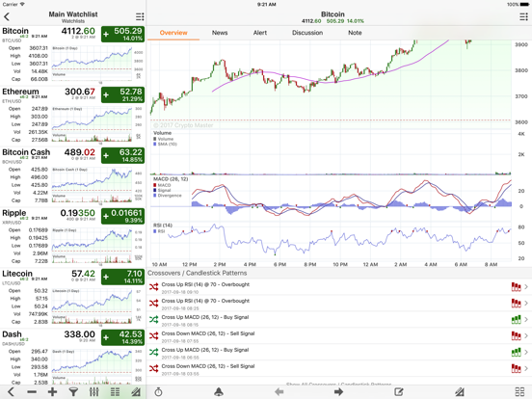Open the News tab
This screenshot has width=532, height=399.
[220, 33]
